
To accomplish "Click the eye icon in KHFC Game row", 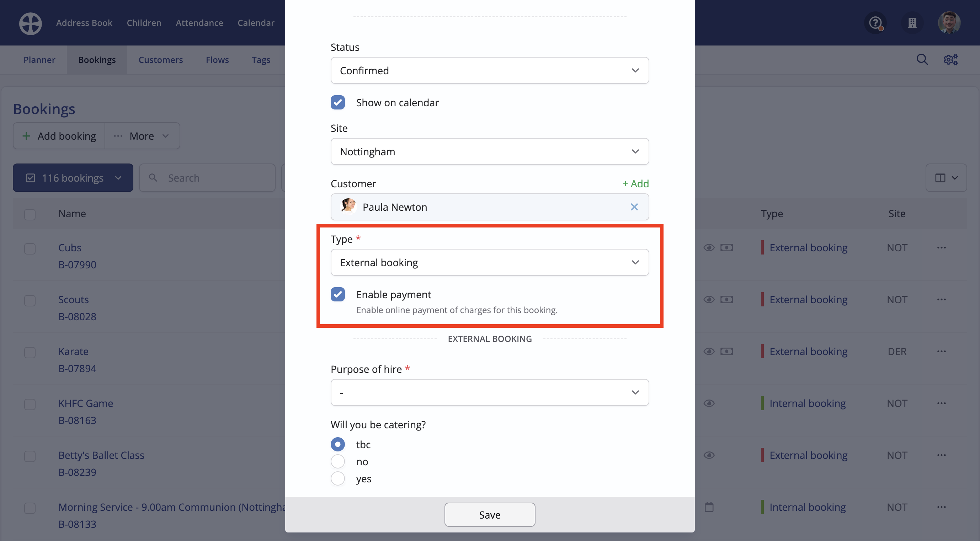I will (x=709, y=403).
